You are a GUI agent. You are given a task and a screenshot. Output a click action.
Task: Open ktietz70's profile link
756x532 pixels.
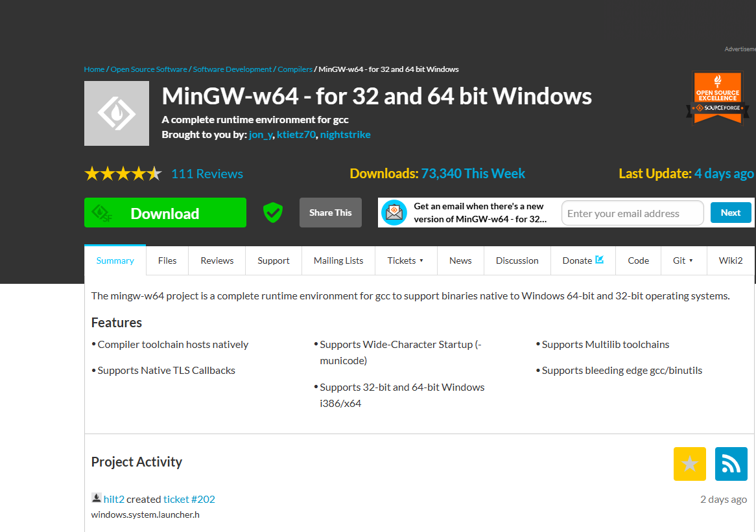pos(296,135)
